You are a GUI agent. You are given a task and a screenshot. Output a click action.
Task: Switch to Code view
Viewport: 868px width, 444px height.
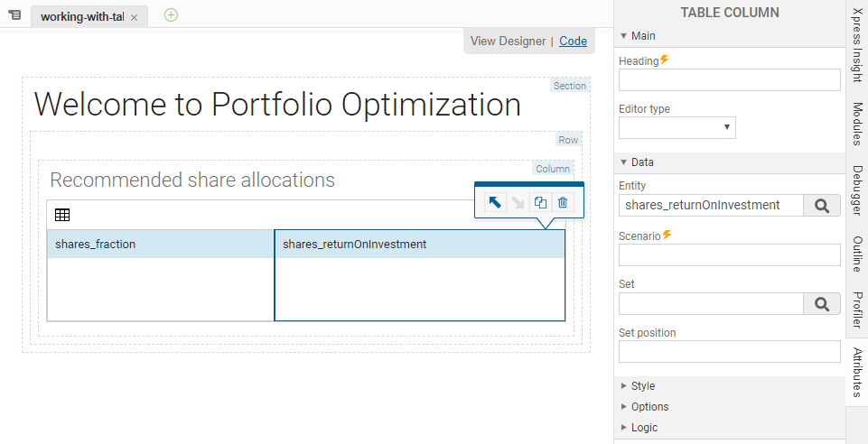pyautogui.click(x=573, y=41)
